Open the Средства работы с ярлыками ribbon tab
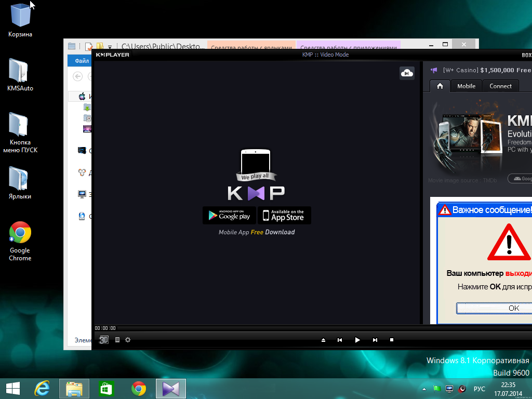 (251, 46)
